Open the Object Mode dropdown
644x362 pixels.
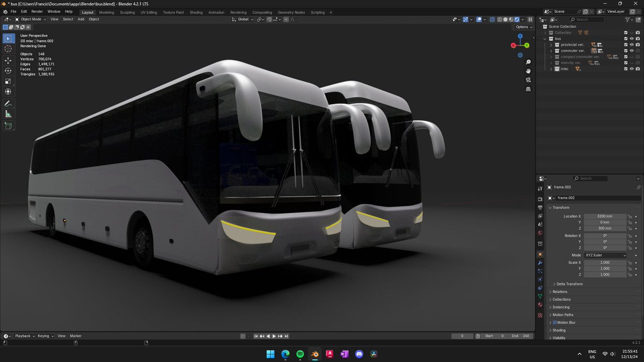(x=31, y=19)
